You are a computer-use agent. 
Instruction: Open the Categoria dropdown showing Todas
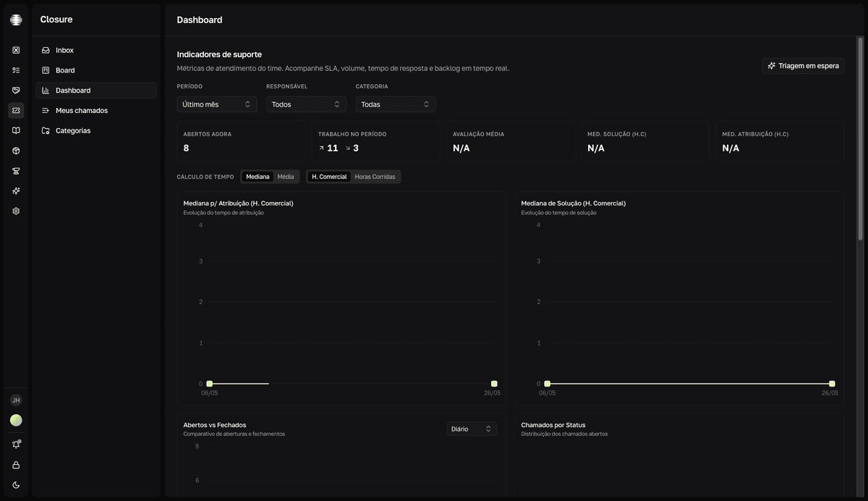point(396,104)
